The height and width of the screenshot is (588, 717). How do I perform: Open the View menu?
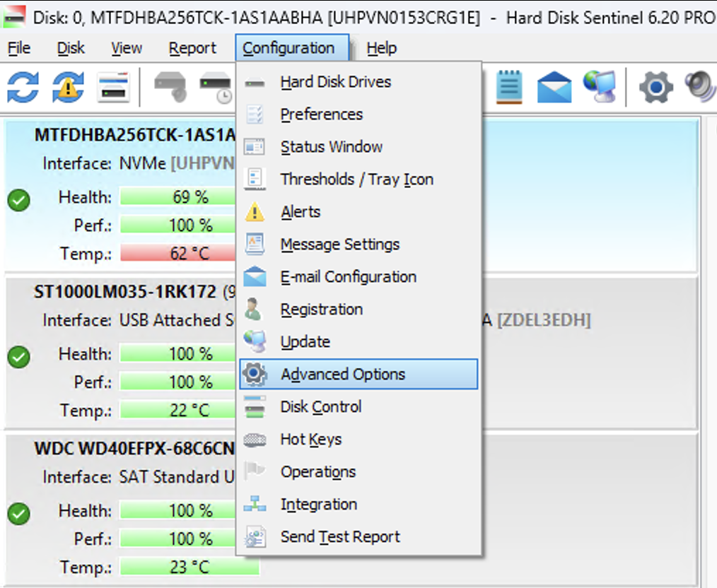[x=127, y=48]
